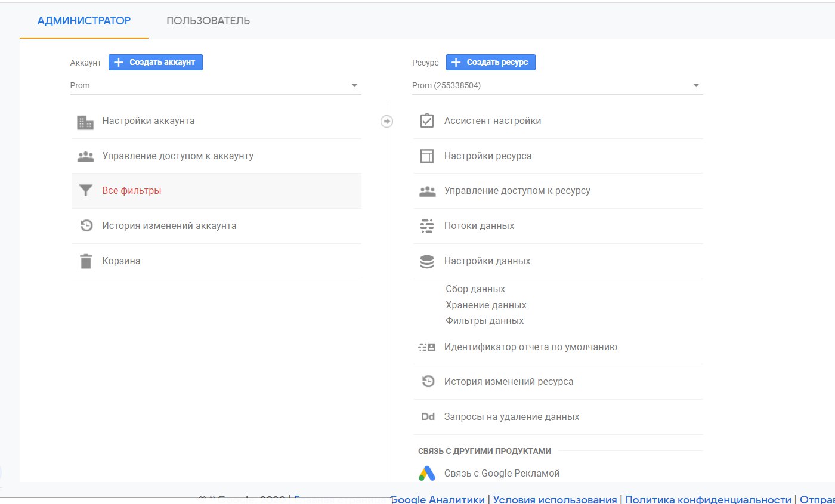Click the people icon beside Управление доступом к ресурсу
The height and width of the screenshot is (504, 835).
pyautogui.click(x=427, y=191)
